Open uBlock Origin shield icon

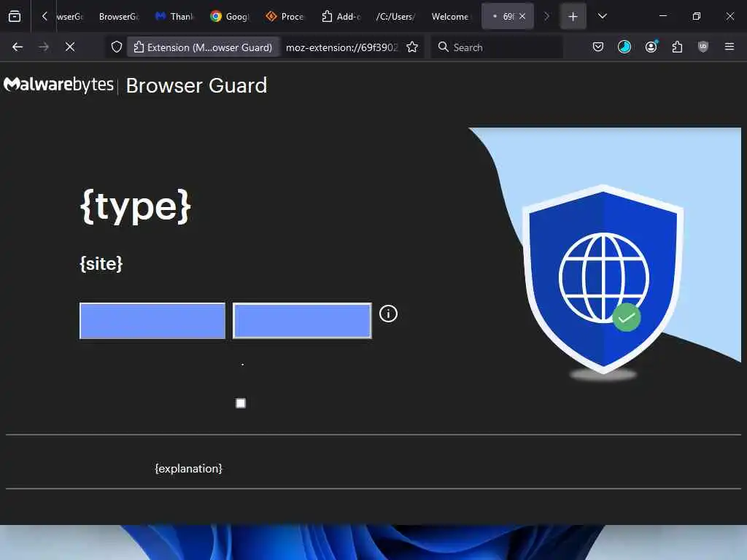click(x=703, y=47)
